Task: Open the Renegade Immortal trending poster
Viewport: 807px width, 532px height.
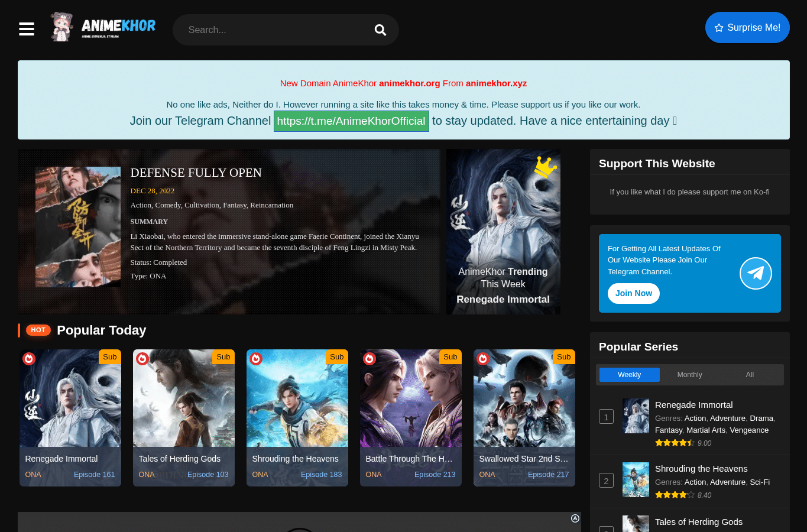Action: click(x=503, y=232)
